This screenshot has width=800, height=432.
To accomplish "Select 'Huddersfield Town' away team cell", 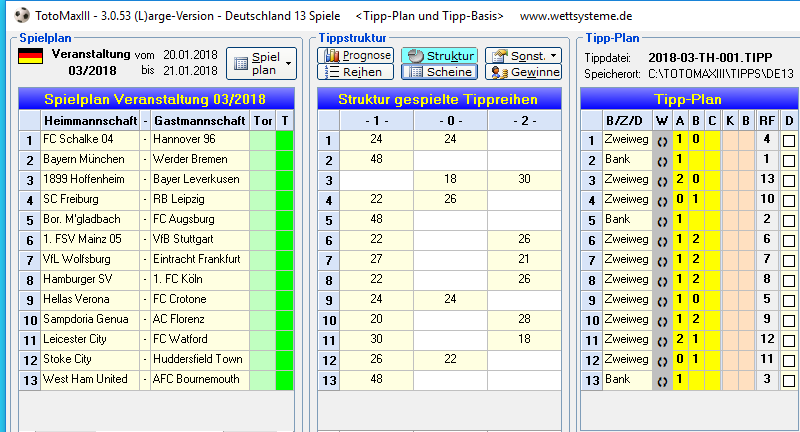I will [199, 360].
